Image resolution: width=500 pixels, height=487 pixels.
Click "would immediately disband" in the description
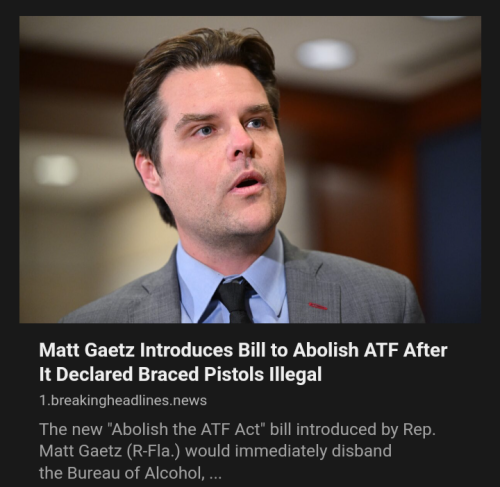pos(288,451)
